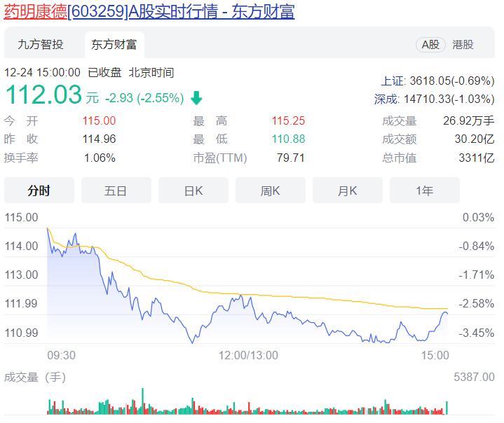Select the 东方财富 tab
The width and height of the screenshot is (504, 423).
tap(114, 44)
